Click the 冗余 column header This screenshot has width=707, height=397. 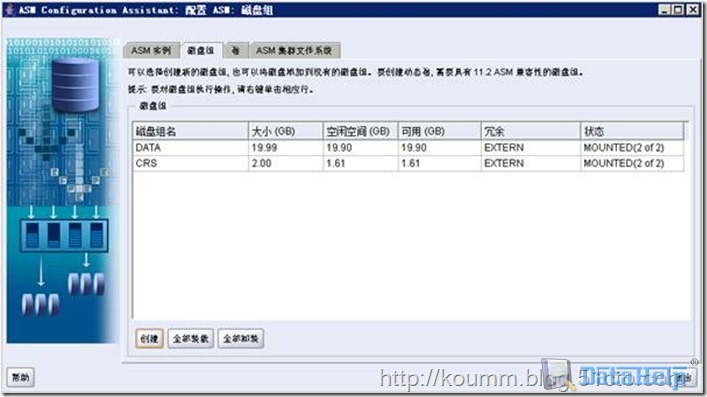click(531, 131)
